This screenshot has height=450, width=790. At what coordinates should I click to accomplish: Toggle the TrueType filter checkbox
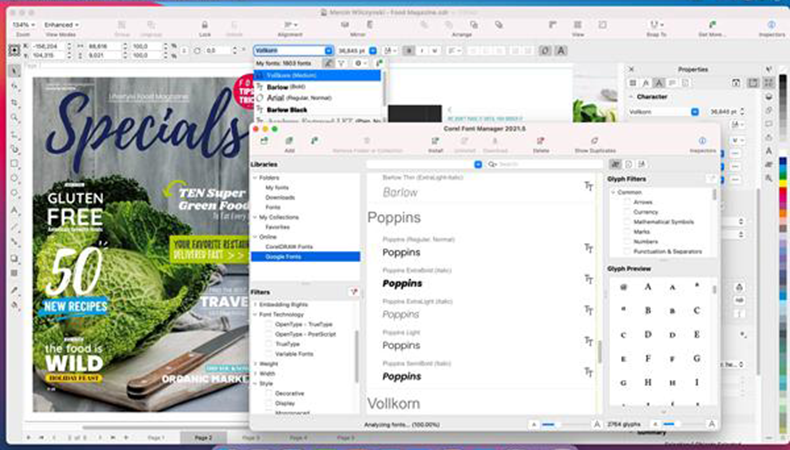[x=268, y=344]
